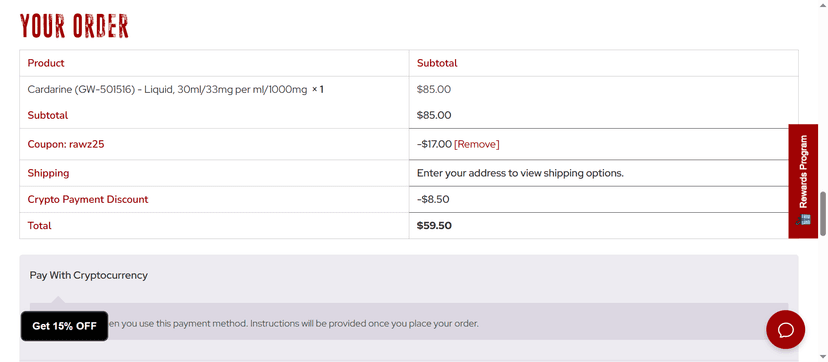The width and height of the screenshot is (828, 362).
Task: Click the -$17.00 coupon discount amount
Action: (434, 144)
